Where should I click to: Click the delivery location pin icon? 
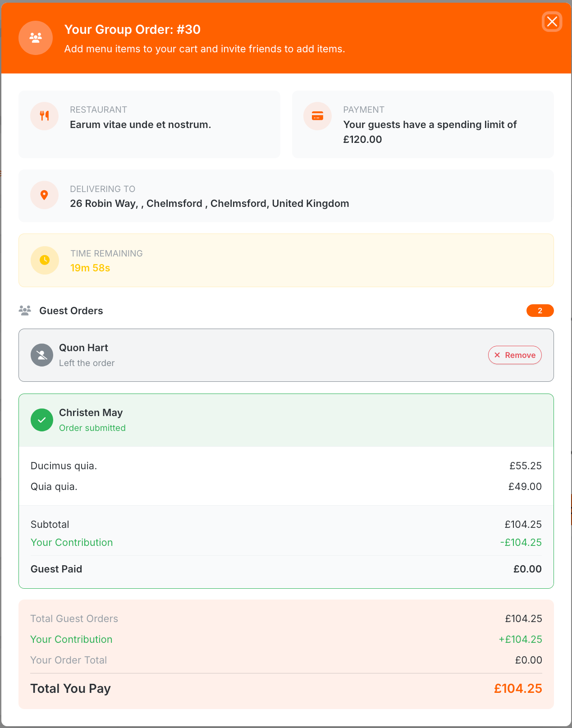click(44, 195)
